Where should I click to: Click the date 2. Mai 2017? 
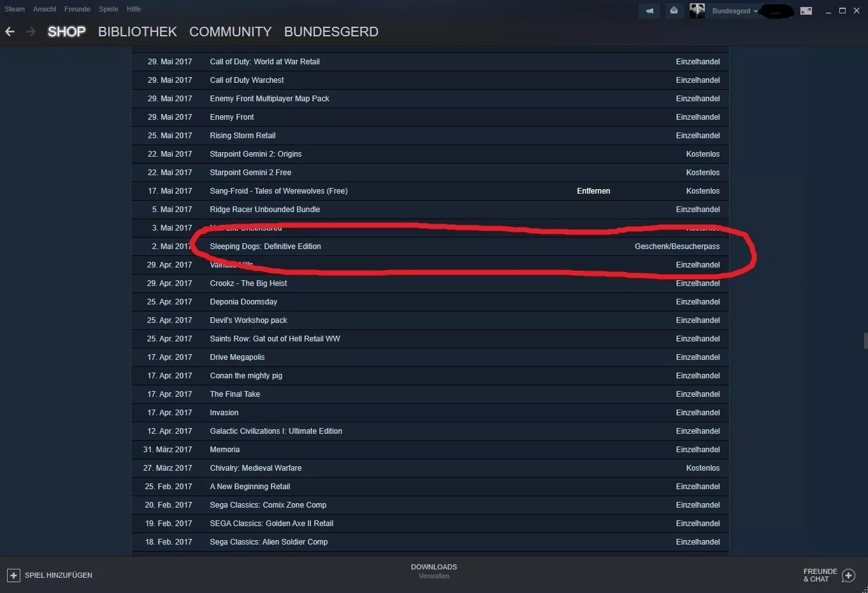(x=171, y=246)
